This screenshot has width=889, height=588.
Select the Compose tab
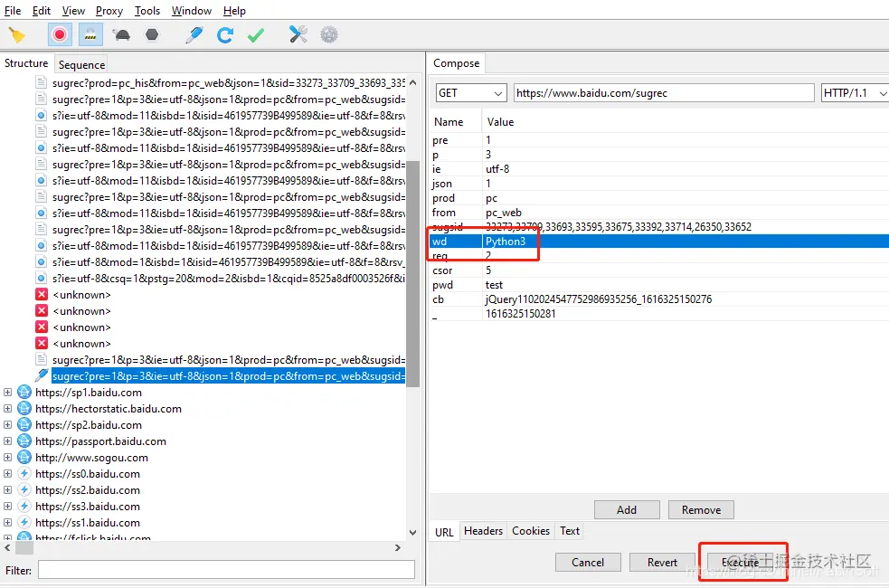click(457, 63)
